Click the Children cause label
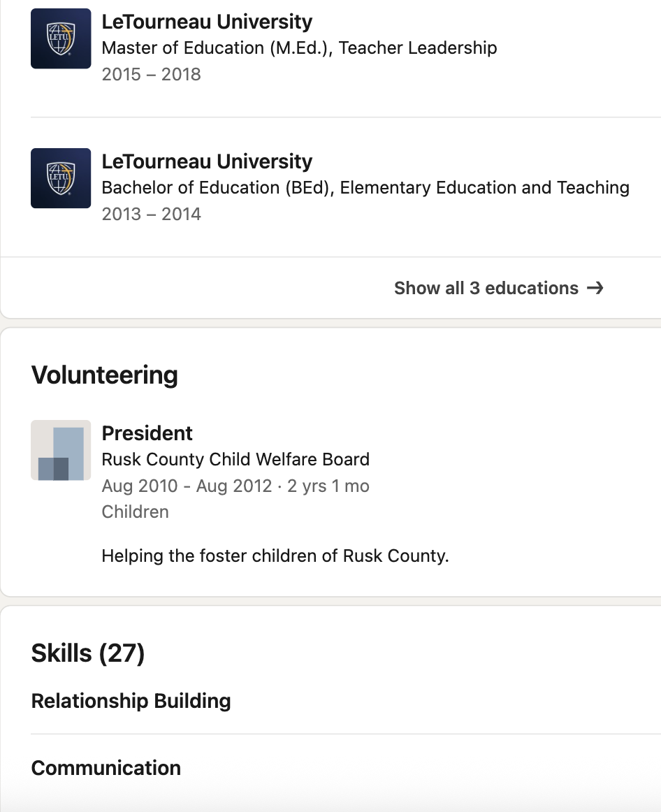Image resolution: width=661 pixels, height=812 pixels. (135, 512)
